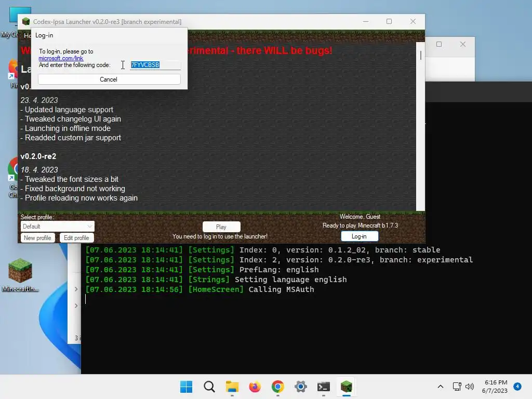Open the Windows Start menu

click(x=186, y=387)
